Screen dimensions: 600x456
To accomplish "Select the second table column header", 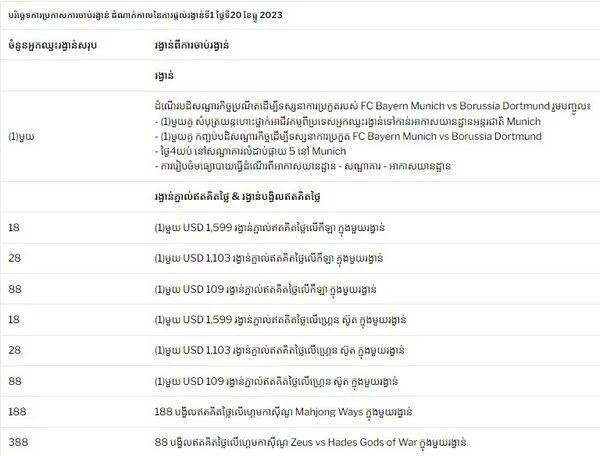I will [x=192, y=45].
